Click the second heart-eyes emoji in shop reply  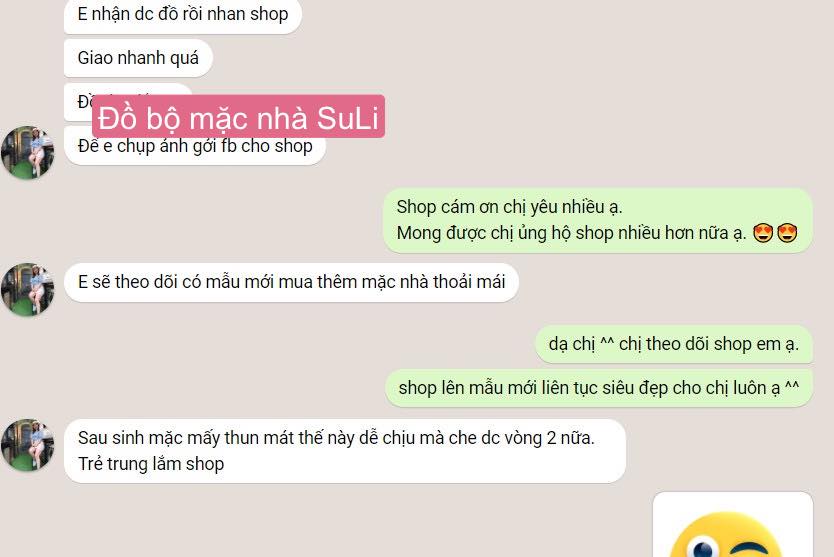click(x=787, y=233)
